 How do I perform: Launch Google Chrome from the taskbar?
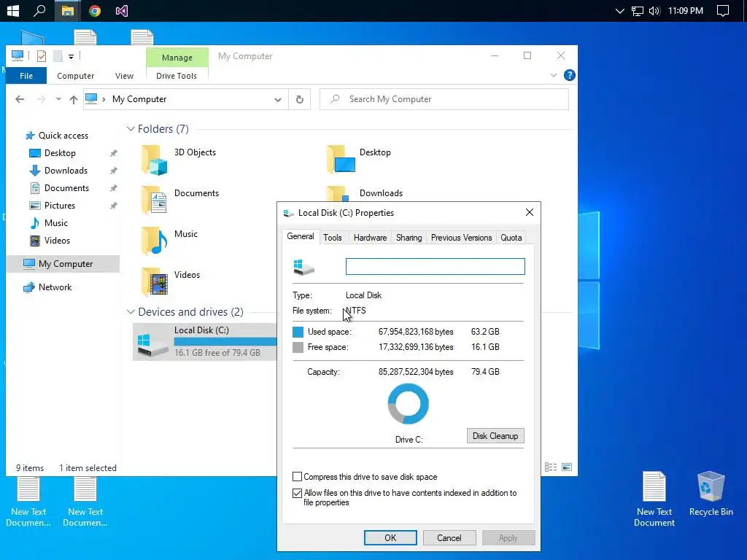95,10
